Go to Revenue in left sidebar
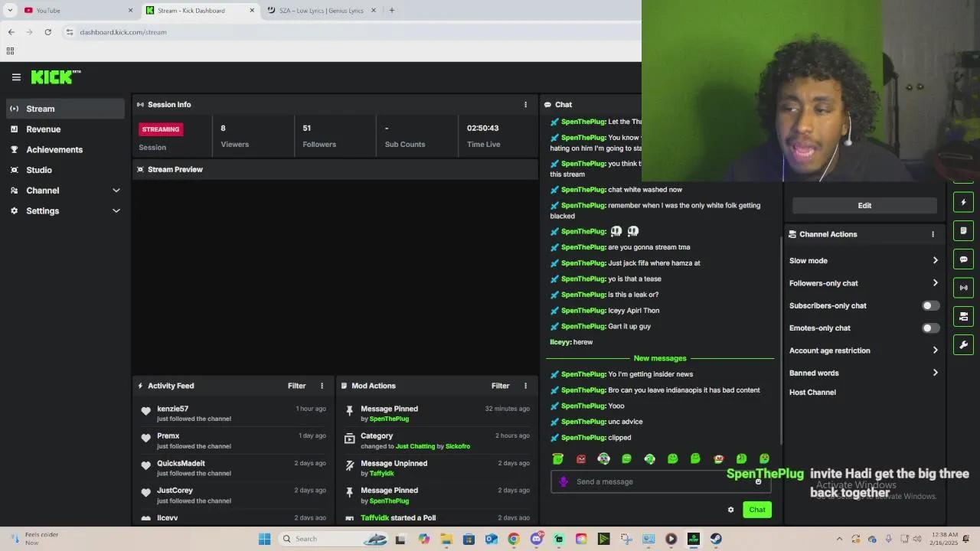980x551 pixels. tap(43, 129)
